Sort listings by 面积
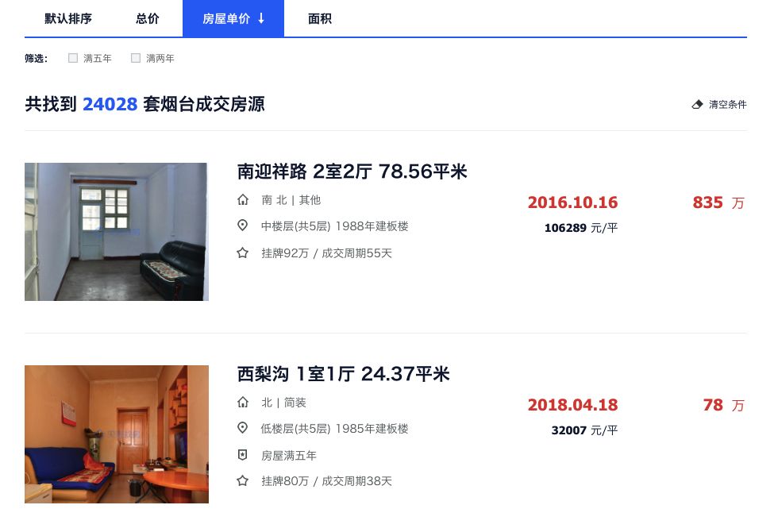The image size is (778, 532). tap(319, 19)
